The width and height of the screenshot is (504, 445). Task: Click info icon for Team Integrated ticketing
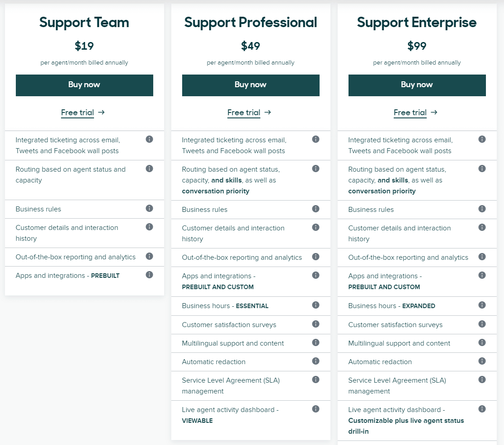(x=149, y=139)
